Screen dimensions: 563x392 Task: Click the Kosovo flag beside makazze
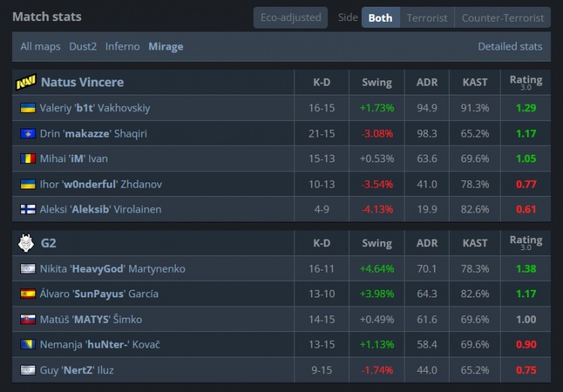(x=28, y=134)
